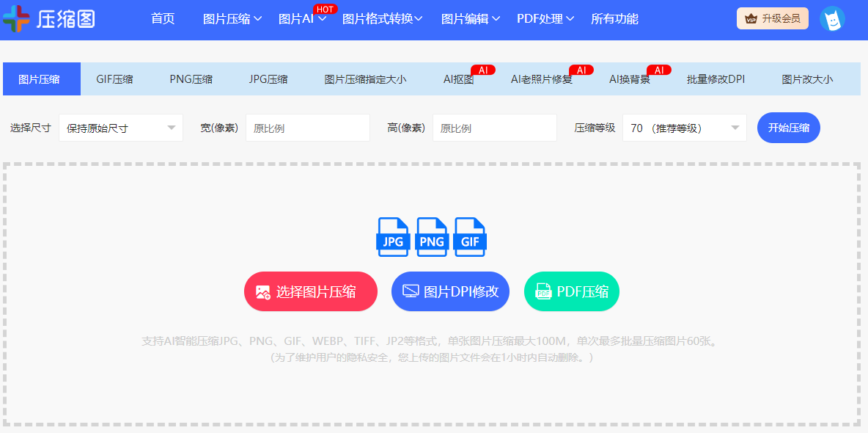This screenshot has height=433, width=868.
Task: Expand the 保持原始尺寸 size dropdown
Action: click(x=119, y=127)
